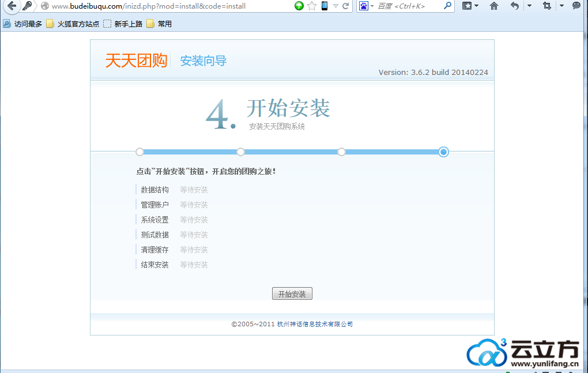
Task: Open the 常用 bookmark folder
Action: click(x=159, y=24)
